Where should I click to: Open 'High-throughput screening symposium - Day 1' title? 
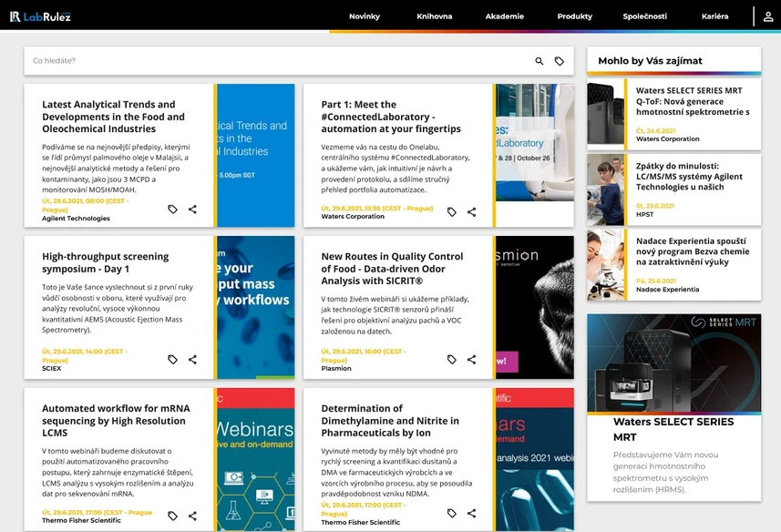point(106,262)
